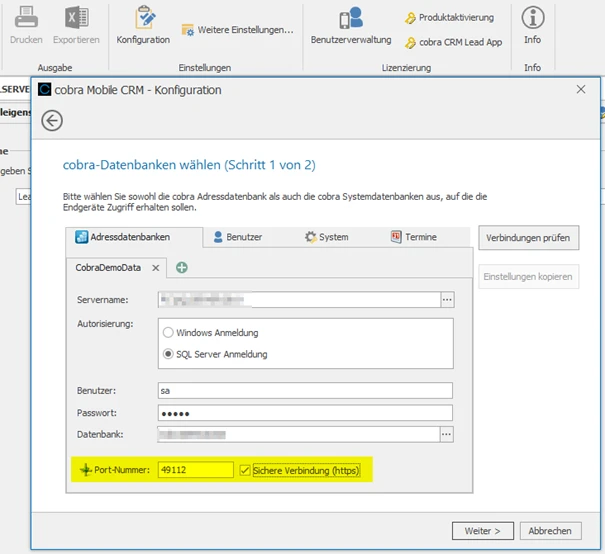The height and width of the screenshot is (554, 605).
Task: Switch to the System tab
Action: pos(326,237)
